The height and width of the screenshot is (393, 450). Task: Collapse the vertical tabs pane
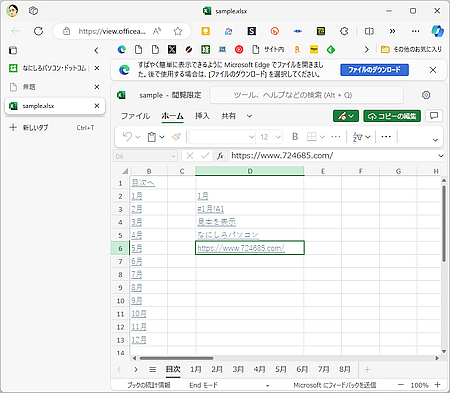coord(96,50)
